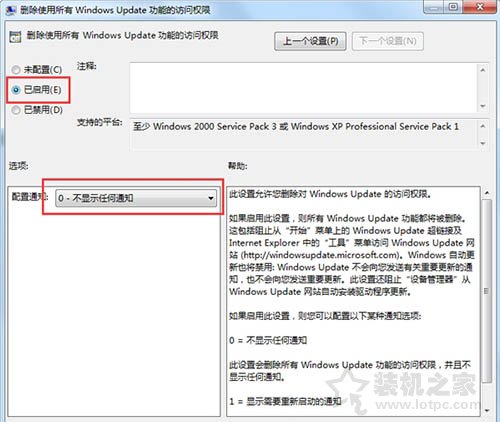The image size is (500, 422).
Task: Click the title bar window icon
Action: (x=11, y=10)
